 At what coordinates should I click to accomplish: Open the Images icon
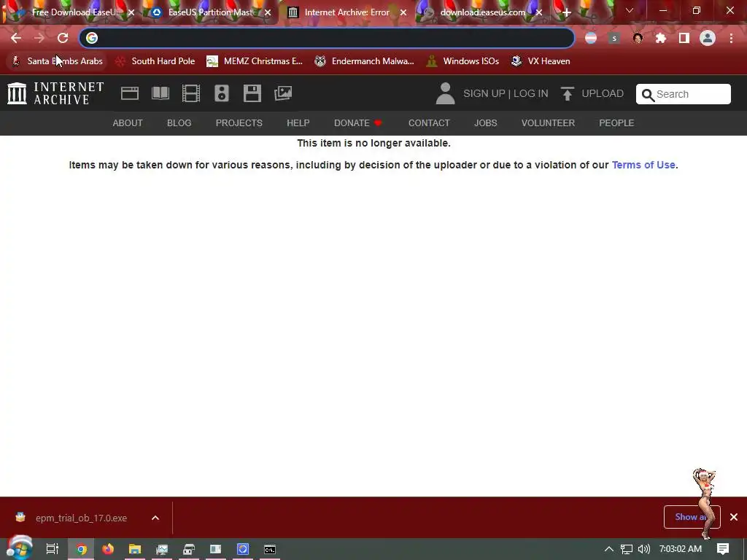pos(283,93)
